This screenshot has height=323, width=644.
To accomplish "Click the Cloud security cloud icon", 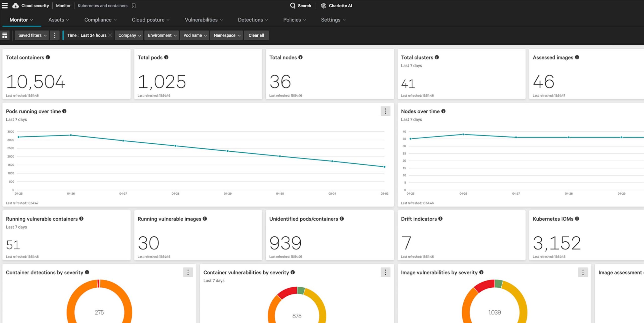I will click(16, 6).
